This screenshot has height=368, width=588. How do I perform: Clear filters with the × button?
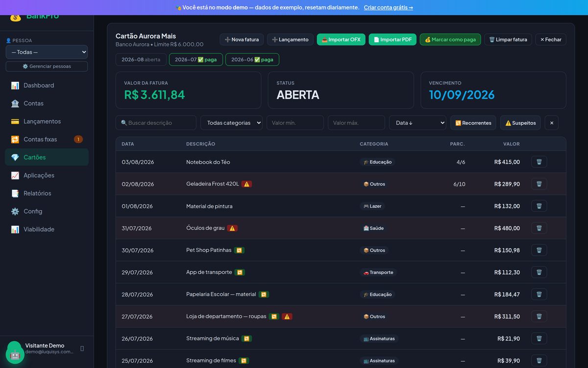coord(552,123)
